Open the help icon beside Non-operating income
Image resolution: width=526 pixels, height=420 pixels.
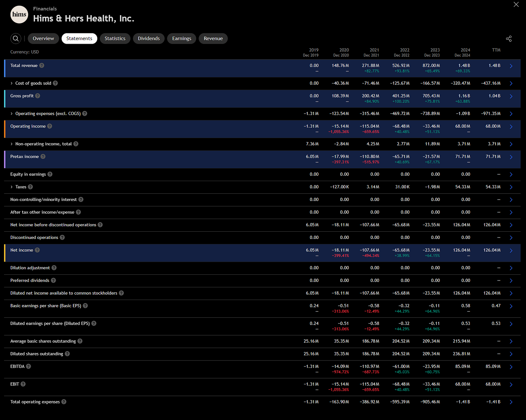pos(76,144)
